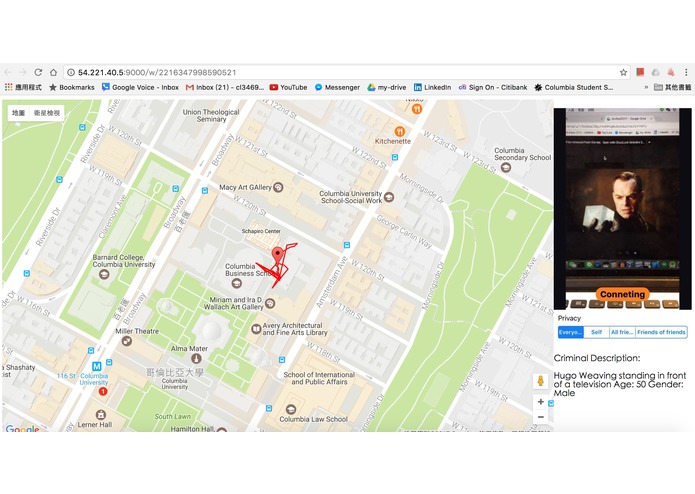Open the Sign On - Citibank bookmark

point(493,87)
